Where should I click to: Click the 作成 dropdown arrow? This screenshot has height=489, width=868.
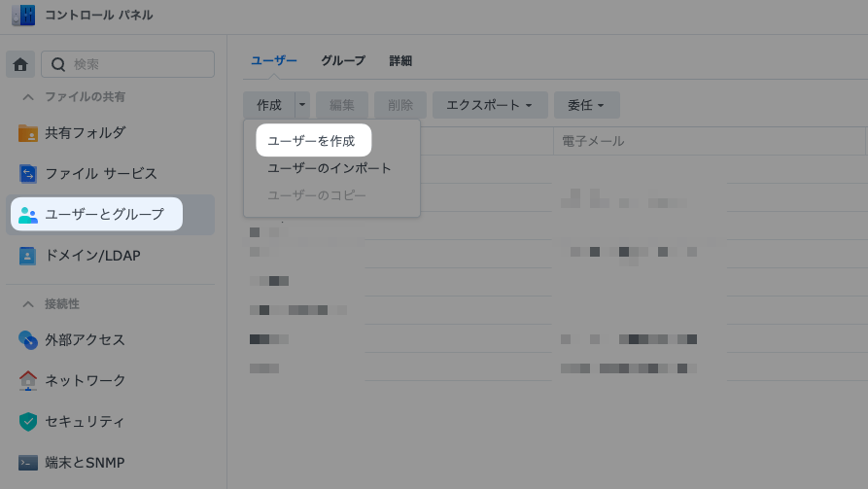pyautogui.click(x=302, y=105)
